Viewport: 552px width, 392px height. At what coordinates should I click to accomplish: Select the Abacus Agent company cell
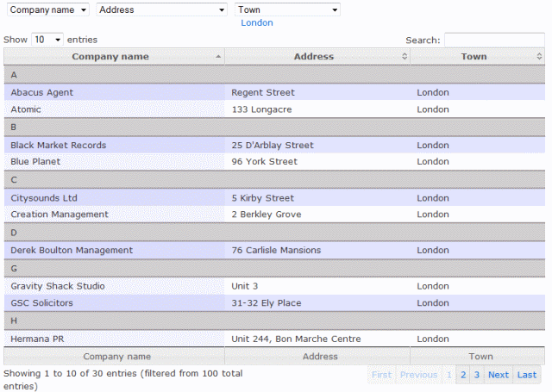point(114,92)
